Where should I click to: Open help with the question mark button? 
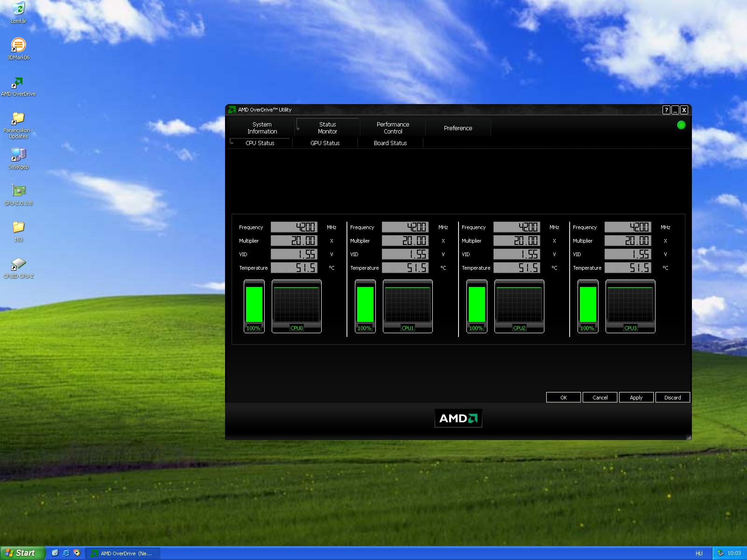click(666, 110)
